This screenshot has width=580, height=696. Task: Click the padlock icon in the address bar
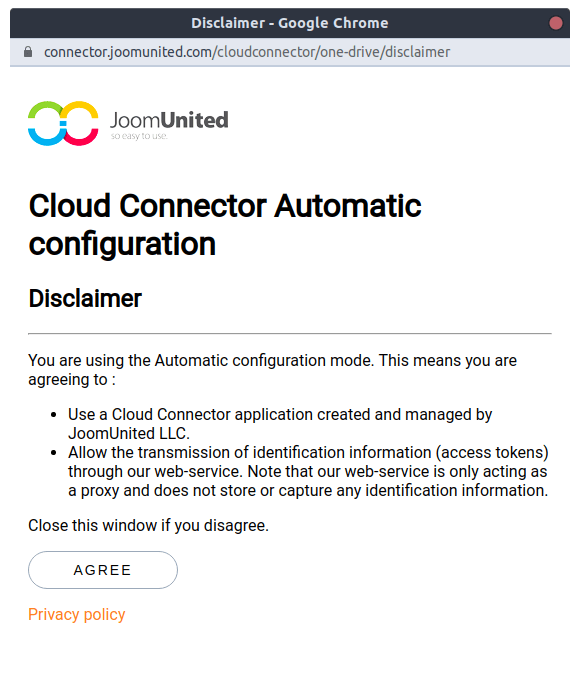[x=28, y=52]
